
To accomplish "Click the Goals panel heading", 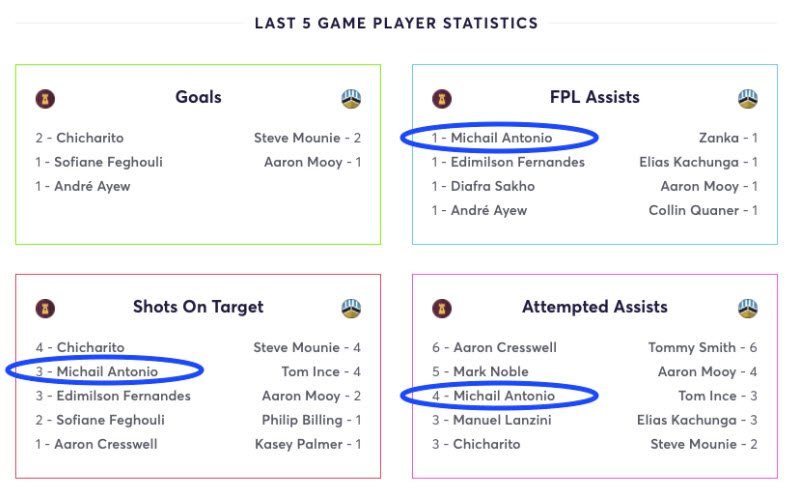I will click(x=198, y=97).
